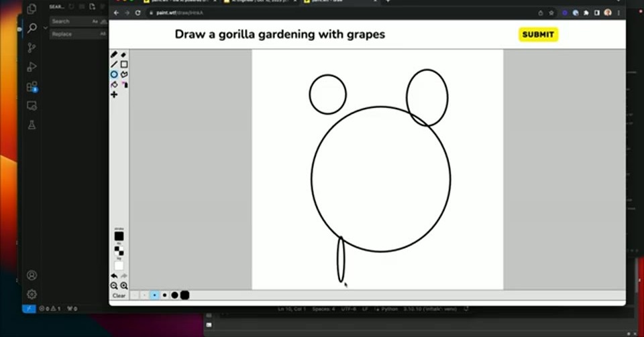Click the purple circle extension icon
This screenshot has width=644, height=337.
coord(565,13)
